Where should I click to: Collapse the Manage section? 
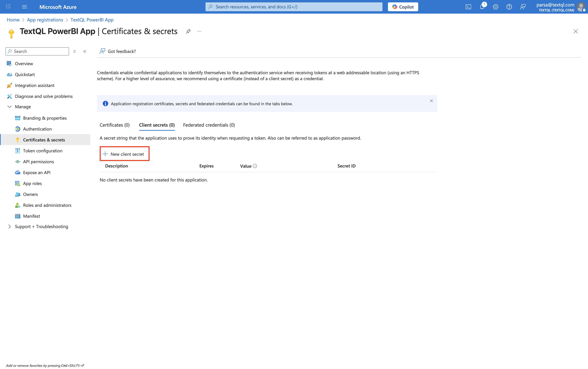click(10, 107)
